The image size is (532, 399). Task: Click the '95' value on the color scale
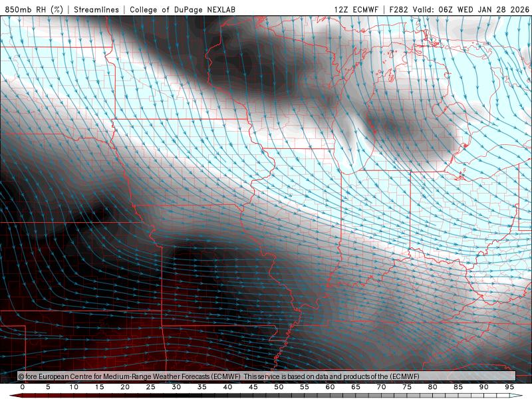[509, 387]
